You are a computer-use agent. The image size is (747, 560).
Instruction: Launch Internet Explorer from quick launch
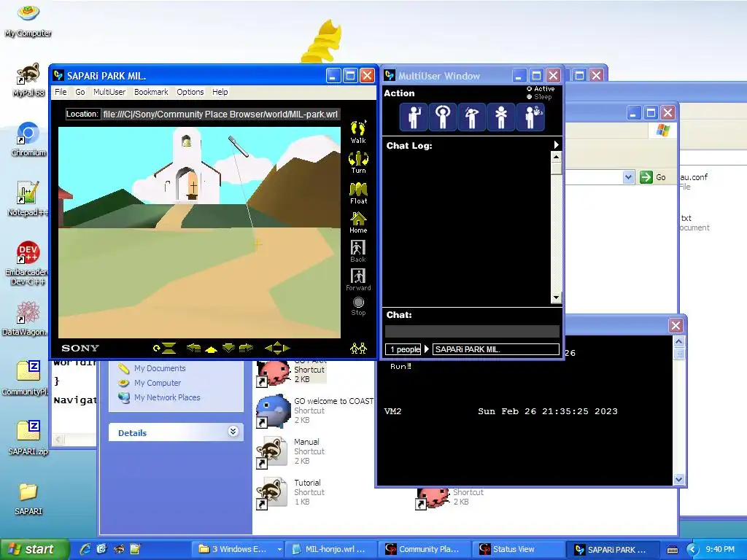[85, 550]
